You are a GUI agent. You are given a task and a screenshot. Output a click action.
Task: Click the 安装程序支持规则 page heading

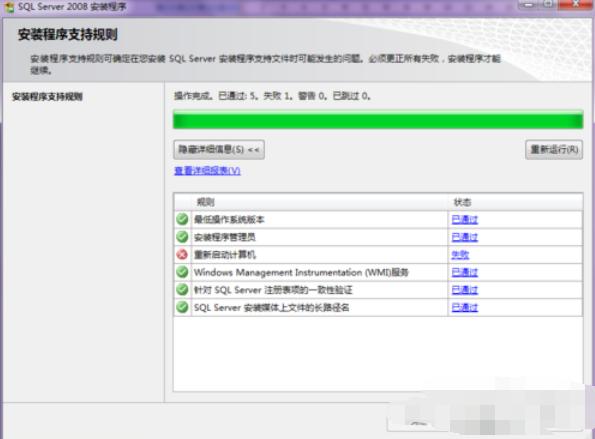pyautogui.click(x=68, y=35)
